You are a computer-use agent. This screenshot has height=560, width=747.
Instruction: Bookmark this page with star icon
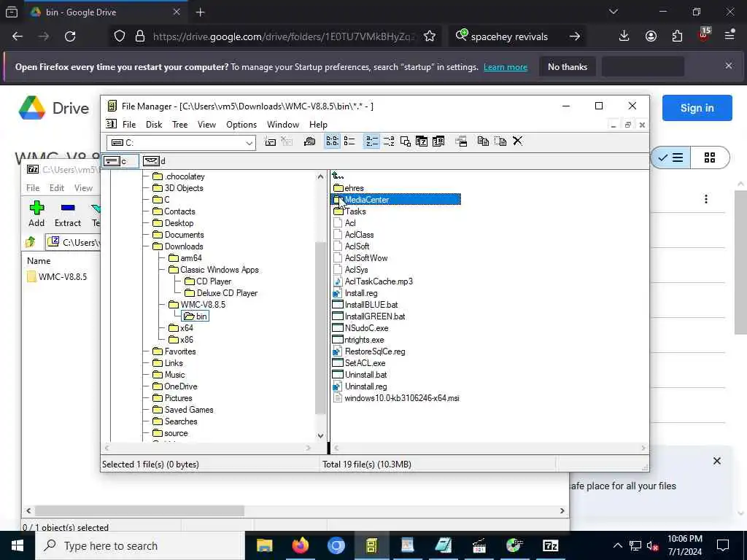point(429,36)
